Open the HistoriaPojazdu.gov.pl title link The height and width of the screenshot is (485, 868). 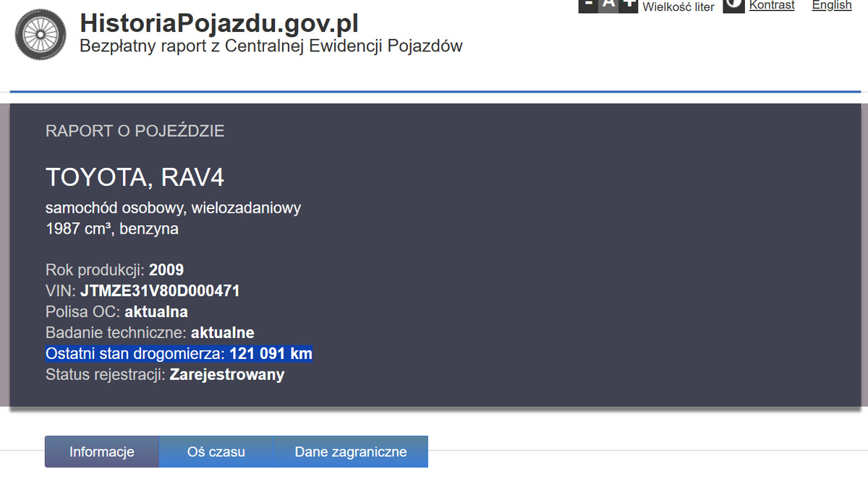pyautogui.click(x=219, y=22)
